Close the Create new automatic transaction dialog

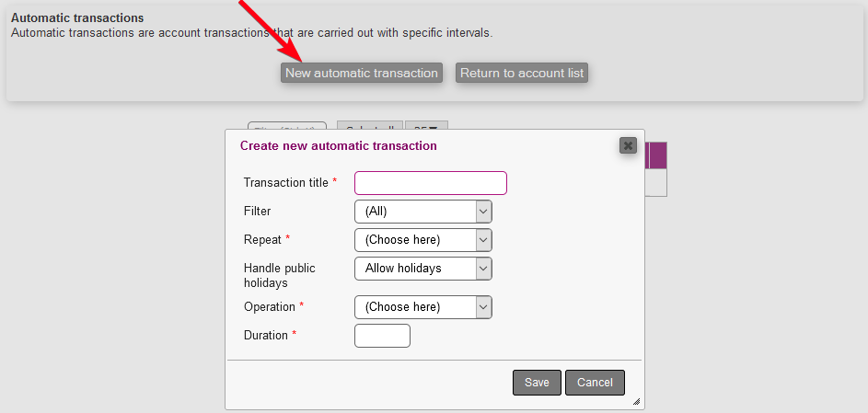point(628,145)
